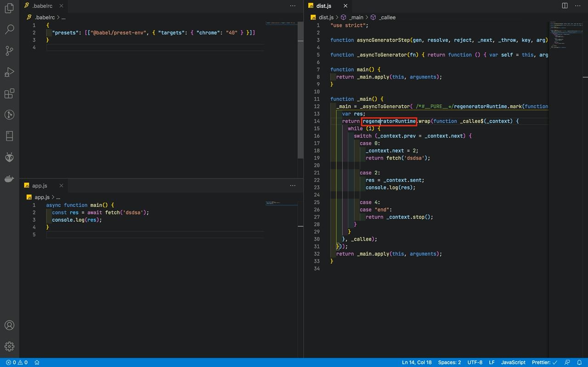
Task: Open more actions for app.js editor group
Action: 293,186
